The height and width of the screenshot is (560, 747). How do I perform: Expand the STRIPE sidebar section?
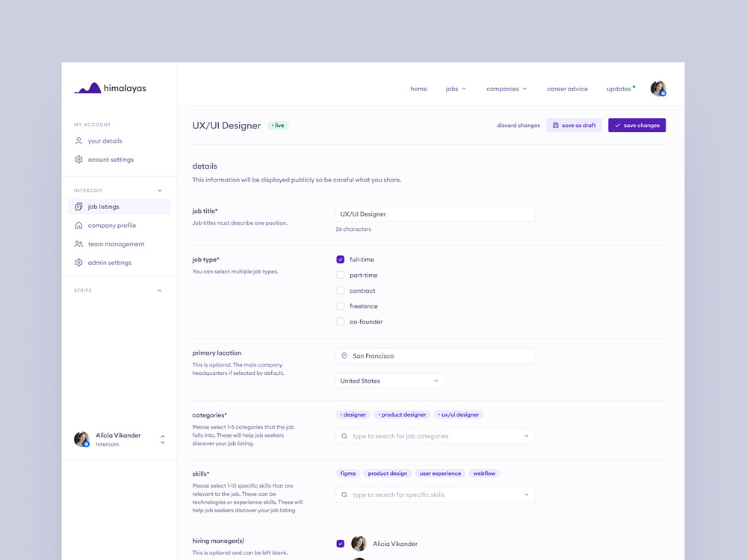click(159, 290)
